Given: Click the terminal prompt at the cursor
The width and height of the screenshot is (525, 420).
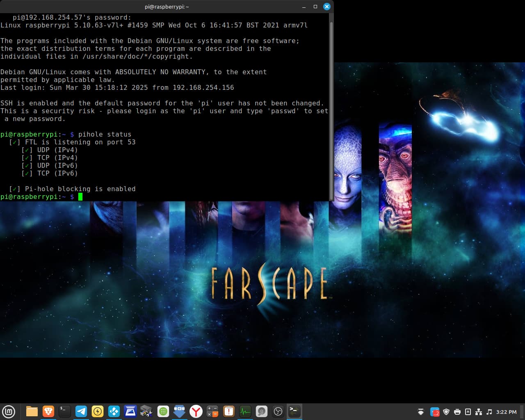Looking at the screenshot, I should (80, 197).
